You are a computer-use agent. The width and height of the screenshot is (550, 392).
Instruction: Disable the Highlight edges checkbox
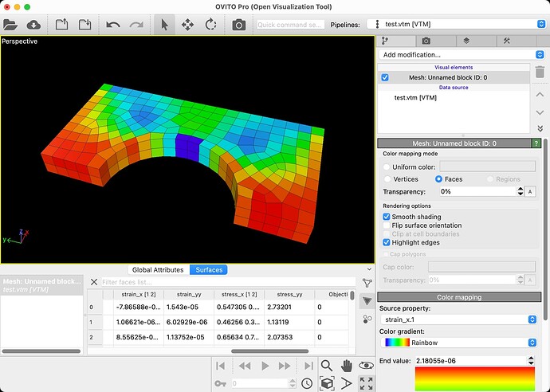(386, 243)
